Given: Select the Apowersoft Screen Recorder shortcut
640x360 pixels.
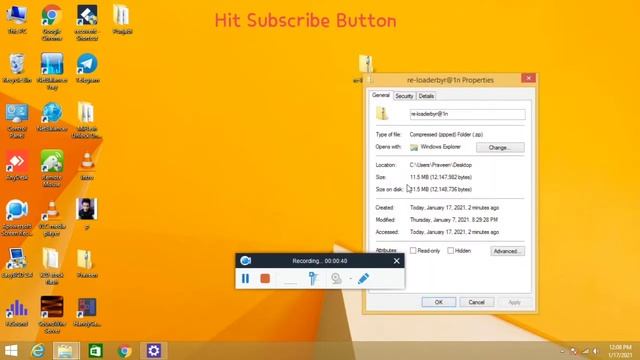Looking at the screenshot, I should (17, 218).
